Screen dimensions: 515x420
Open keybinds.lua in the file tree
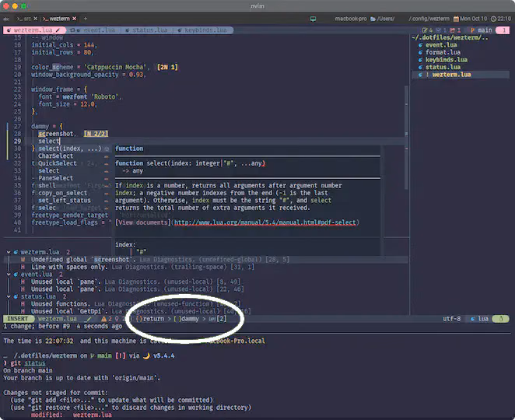[447, 60]
